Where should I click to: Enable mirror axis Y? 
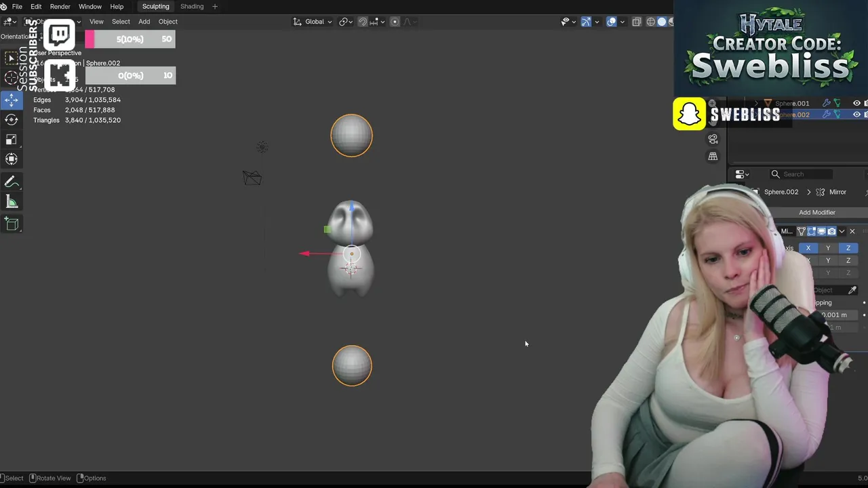coord(828,248)
